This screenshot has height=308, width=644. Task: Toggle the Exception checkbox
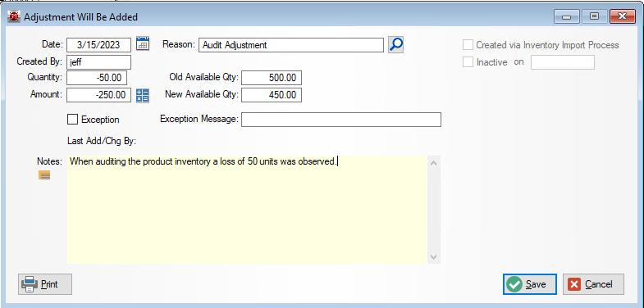72,120
